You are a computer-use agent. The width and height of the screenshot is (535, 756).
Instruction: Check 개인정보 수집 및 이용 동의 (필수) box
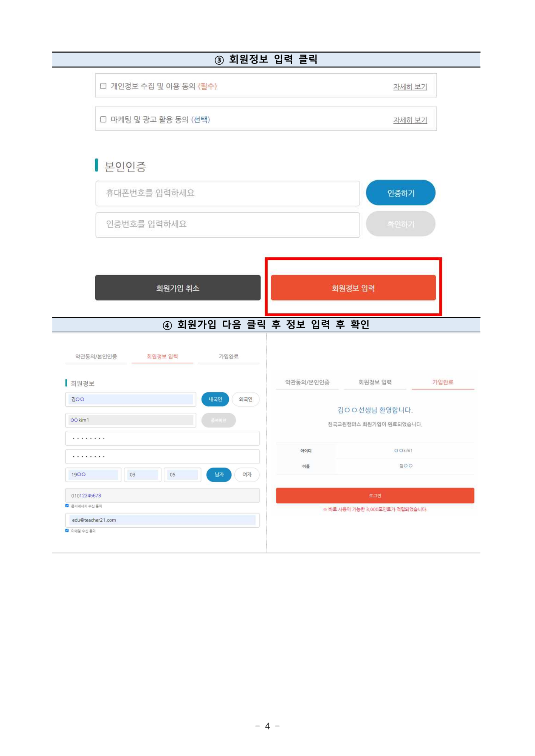103,86
